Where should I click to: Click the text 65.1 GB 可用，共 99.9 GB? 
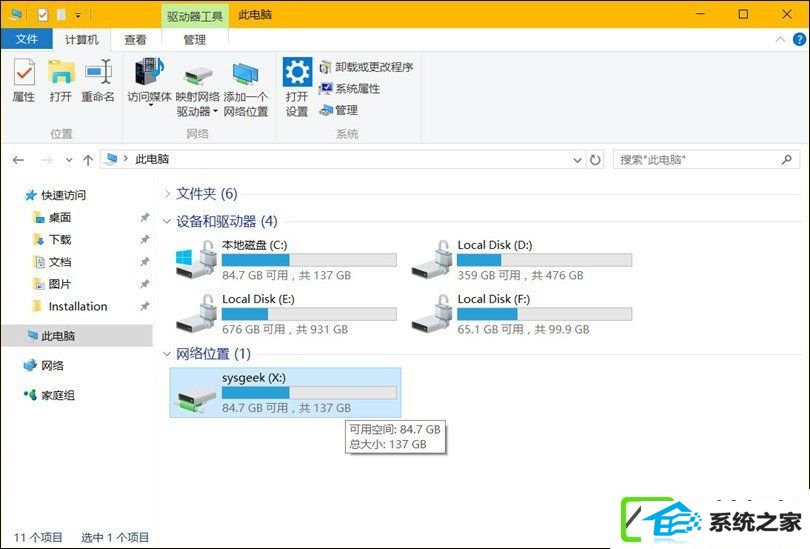(523, 329)
